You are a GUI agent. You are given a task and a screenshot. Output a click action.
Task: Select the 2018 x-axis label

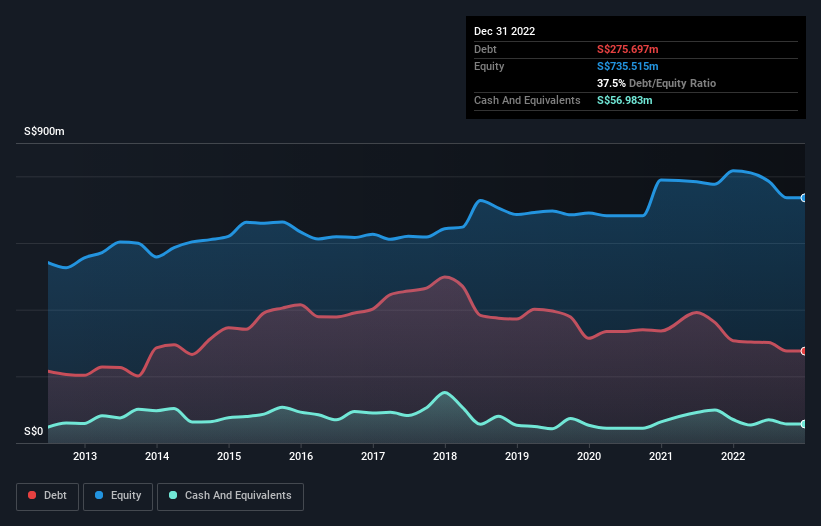click(x=445, y=456)
